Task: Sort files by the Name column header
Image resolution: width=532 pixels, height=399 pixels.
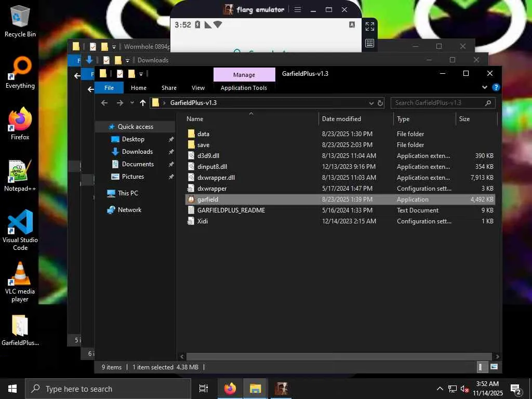Action: coord(251,119)
